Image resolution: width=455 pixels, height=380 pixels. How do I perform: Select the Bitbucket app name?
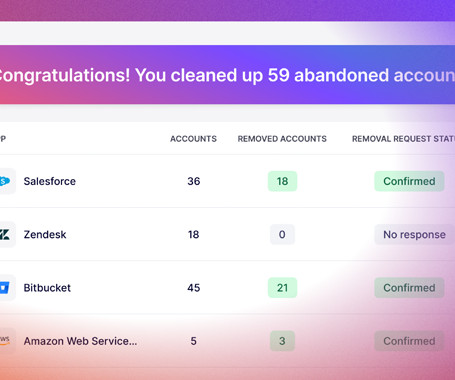[47, 288]
